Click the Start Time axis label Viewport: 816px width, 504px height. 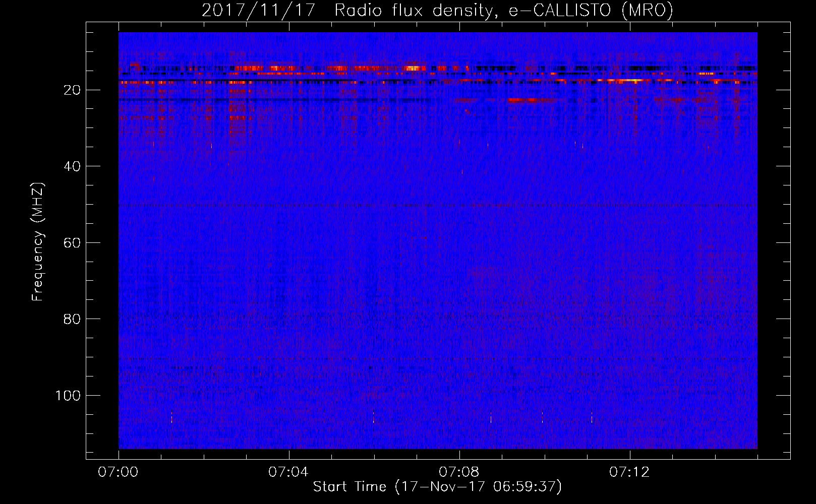click(x=437, y=487)
